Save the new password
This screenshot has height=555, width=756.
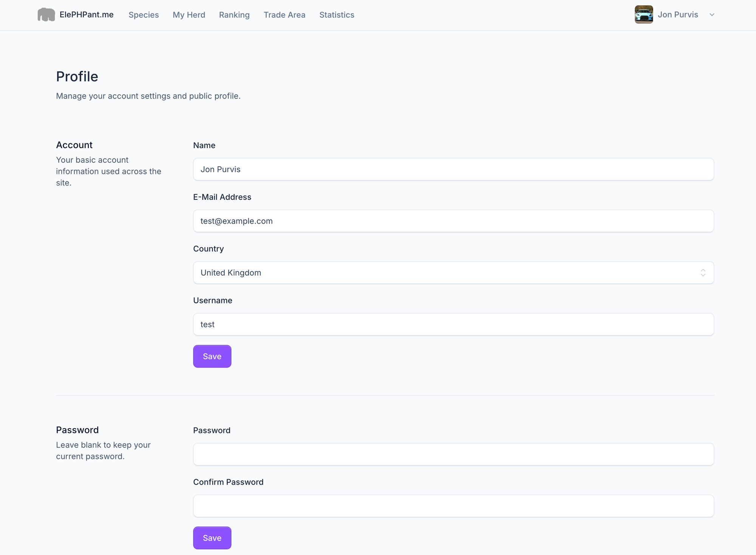coord(212,538)
